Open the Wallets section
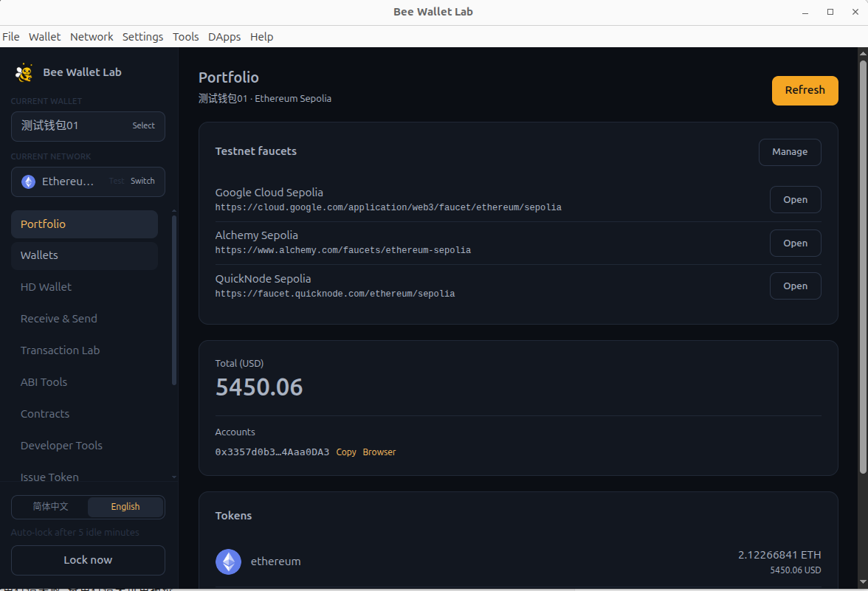 tap(84, 255)
